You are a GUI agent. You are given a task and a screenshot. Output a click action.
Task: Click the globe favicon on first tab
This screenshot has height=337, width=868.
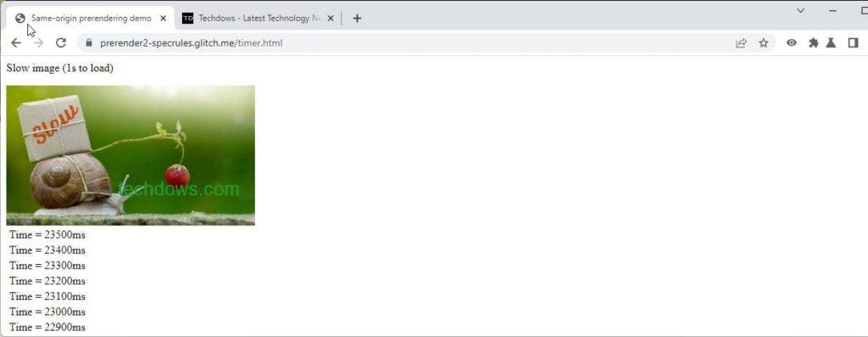click(20, 19)
